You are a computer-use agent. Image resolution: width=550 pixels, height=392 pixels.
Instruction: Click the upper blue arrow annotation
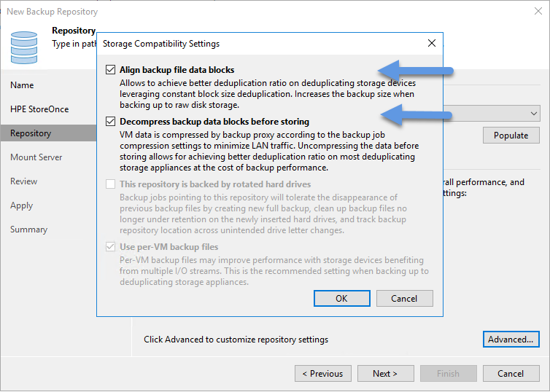point(416,71)
